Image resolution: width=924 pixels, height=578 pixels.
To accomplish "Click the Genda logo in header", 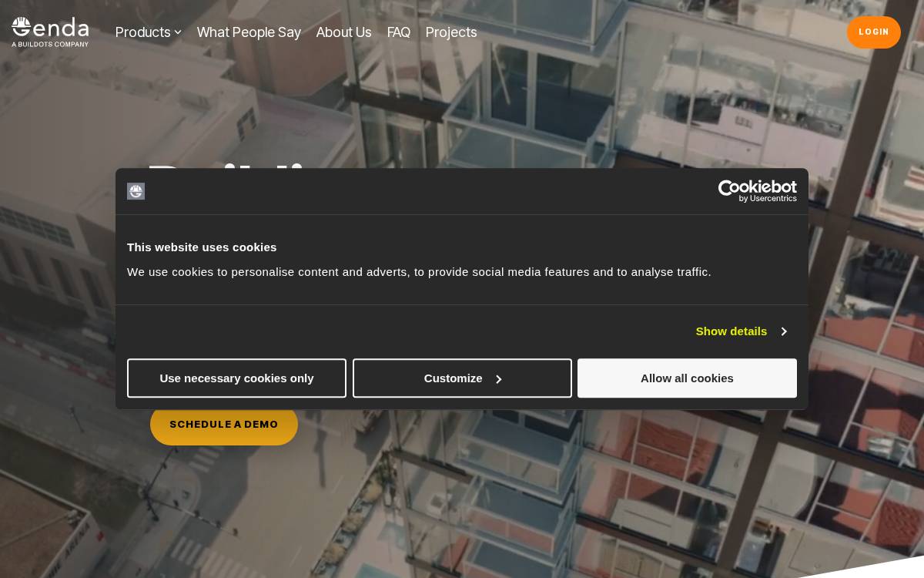I will [50, 32].
